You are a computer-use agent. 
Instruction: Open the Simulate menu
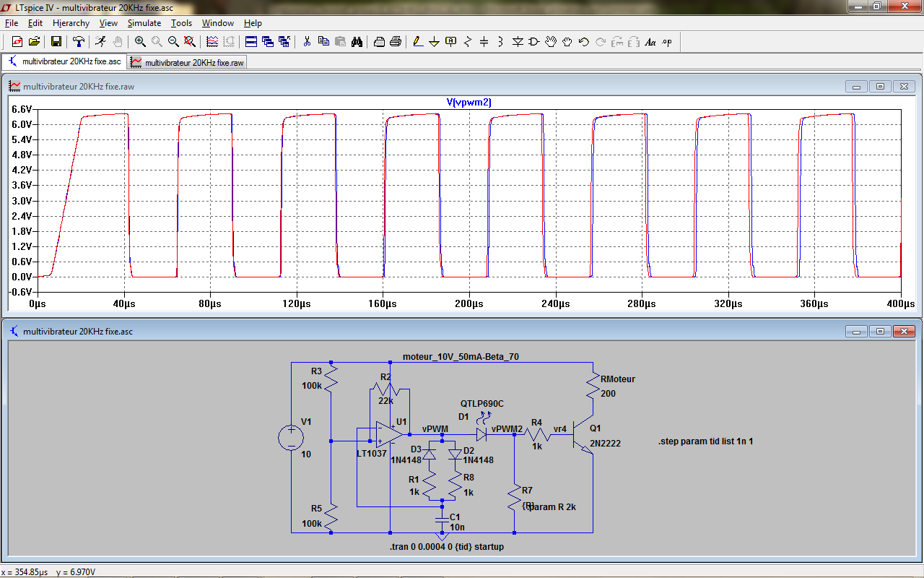[144, 23]
